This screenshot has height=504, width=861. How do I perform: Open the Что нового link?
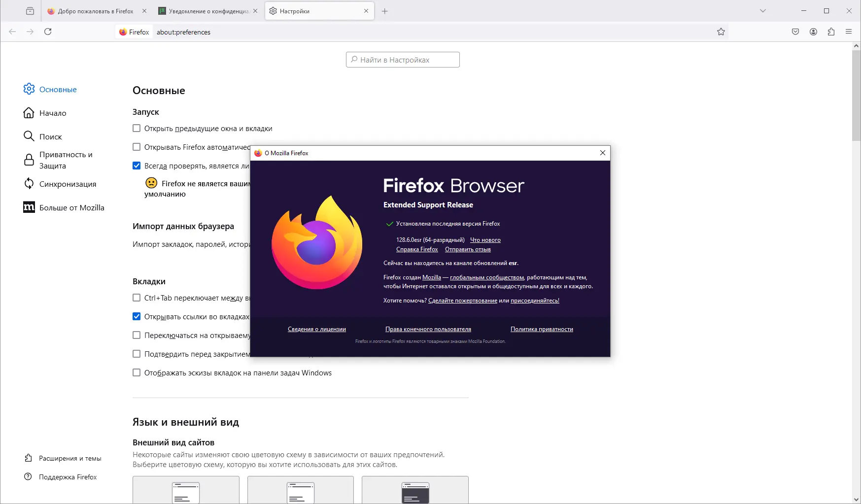pyautogui.click(x=485, y=240)
